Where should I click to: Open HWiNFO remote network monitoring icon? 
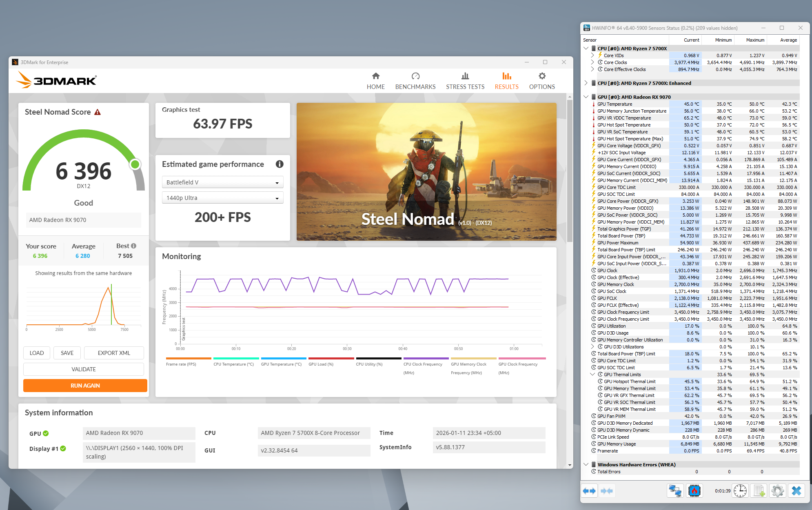pos(675,491)
